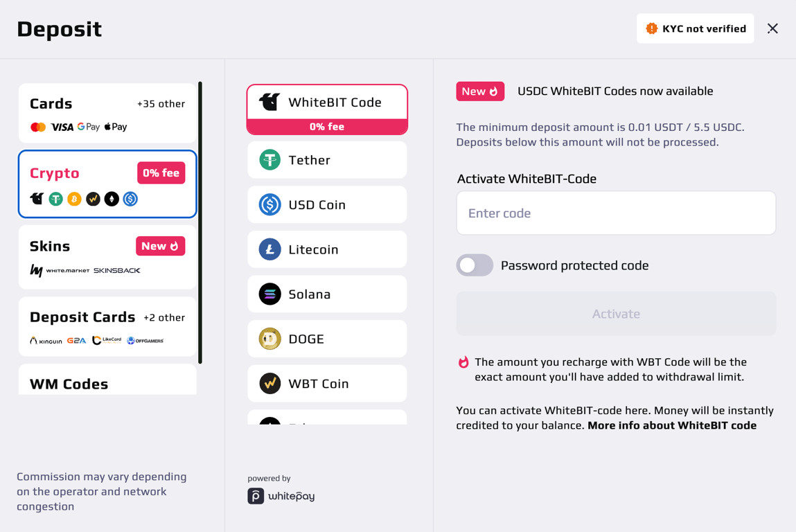Enable Password protected code toggle
This screenshot has width=796, height=532.
(475, 265)
